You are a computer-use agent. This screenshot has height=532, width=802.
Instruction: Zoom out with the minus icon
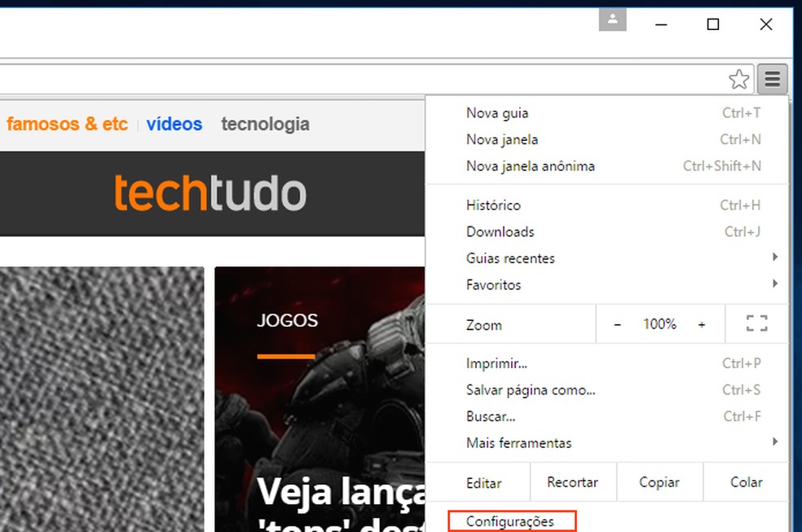pos(617,323)
